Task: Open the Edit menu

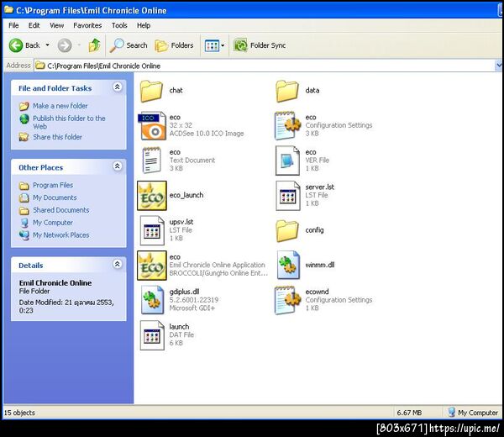Action: [34, 25]
